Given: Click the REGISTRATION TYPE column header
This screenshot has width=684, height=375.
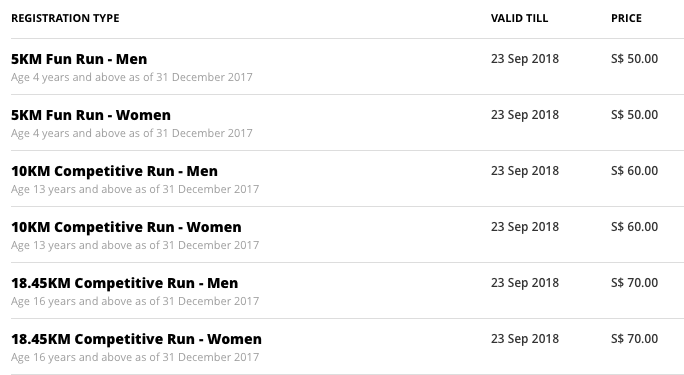Looking at the screenshot, I should pyautogui.click(x=65, y=18).
